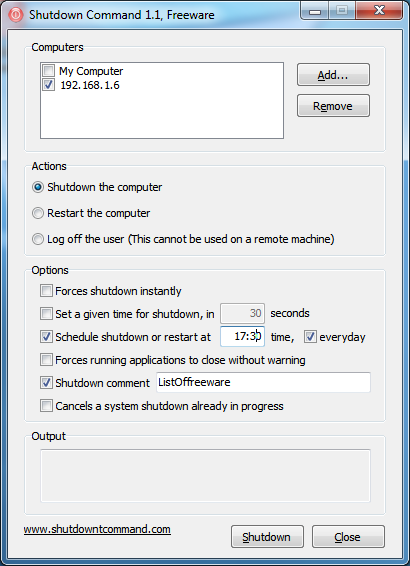The width and height of the screenshot is (410, 566).
Task: Tick Set a given time for shutdown
Action: tap(46, 313)
